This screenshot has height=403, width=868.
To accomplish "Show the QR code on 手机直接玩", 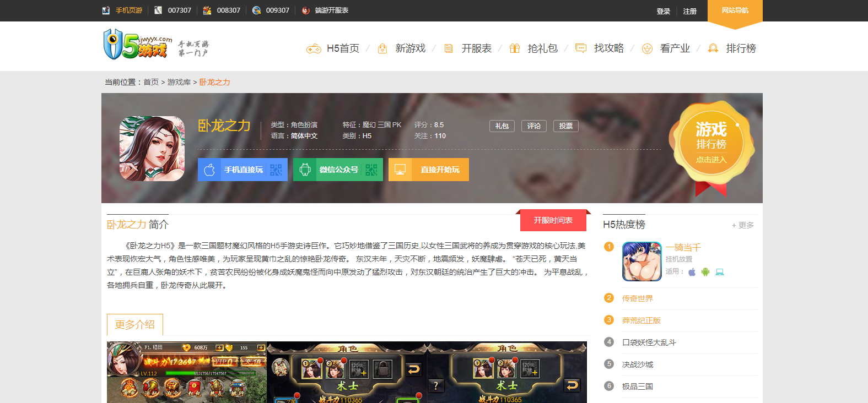I will pyautogui.click(x=276, y=170).
